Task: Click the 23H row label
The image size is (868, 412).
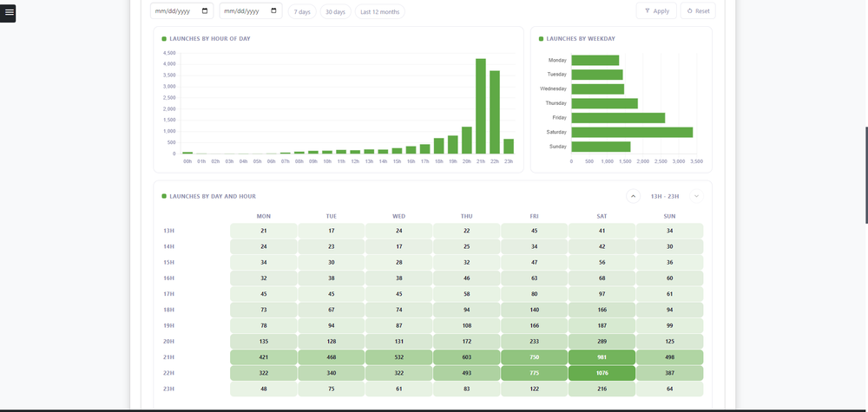Action: pyautogui.click(x=169, y=389)
